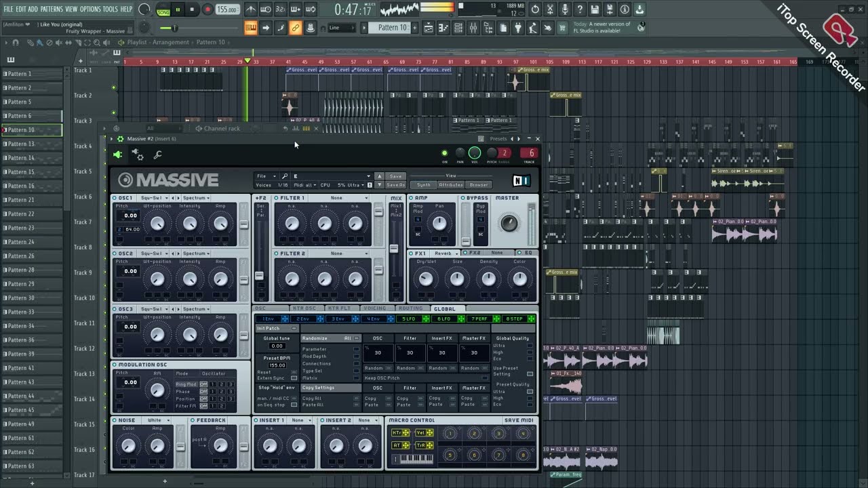Screen dimensions: 868x488
Task: Toggle FEEDBACK section power indicator
Action: coord(193,420)
